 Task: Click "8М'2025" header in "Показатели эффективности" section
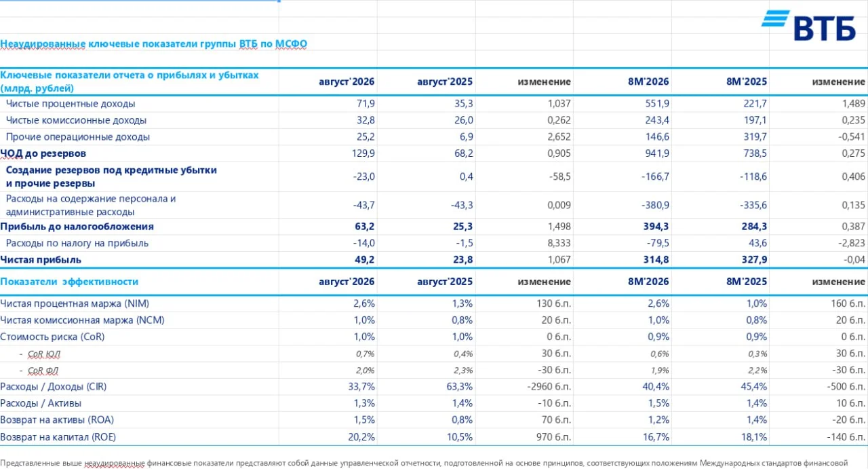pyautogui.click(x=747, y=281)
